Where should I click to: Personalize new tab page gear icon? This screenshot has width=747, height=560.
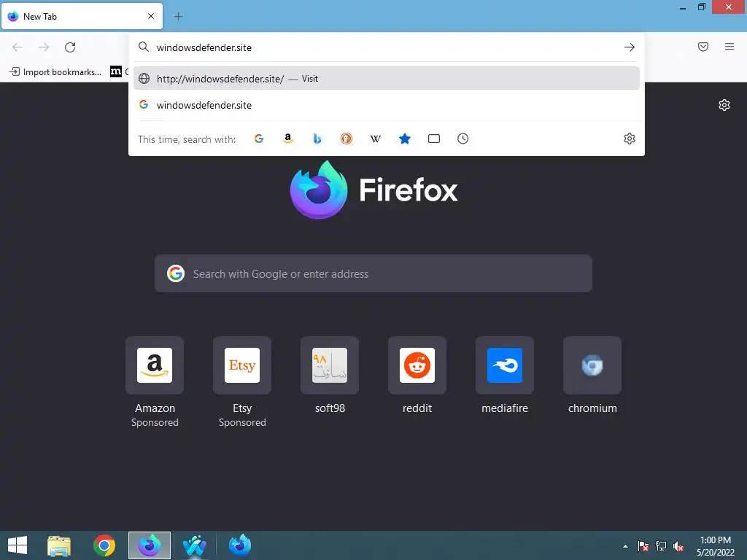click(x=724, y=105)
